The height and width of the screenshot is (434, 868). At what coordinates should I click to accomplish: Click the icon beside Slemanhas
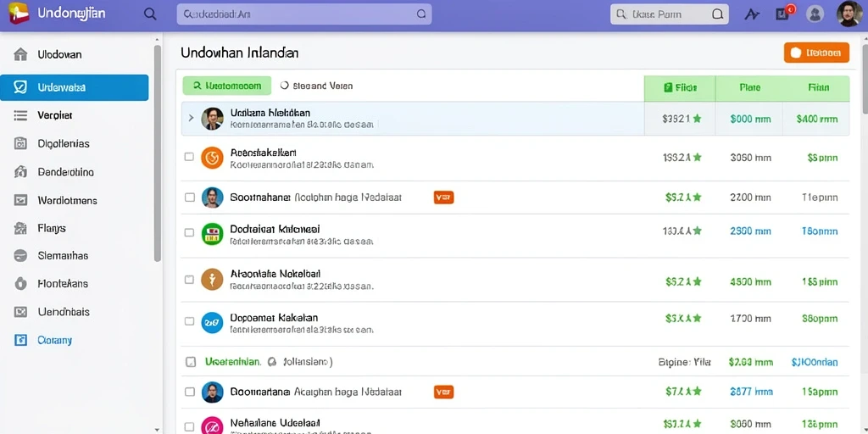[20, 256]
